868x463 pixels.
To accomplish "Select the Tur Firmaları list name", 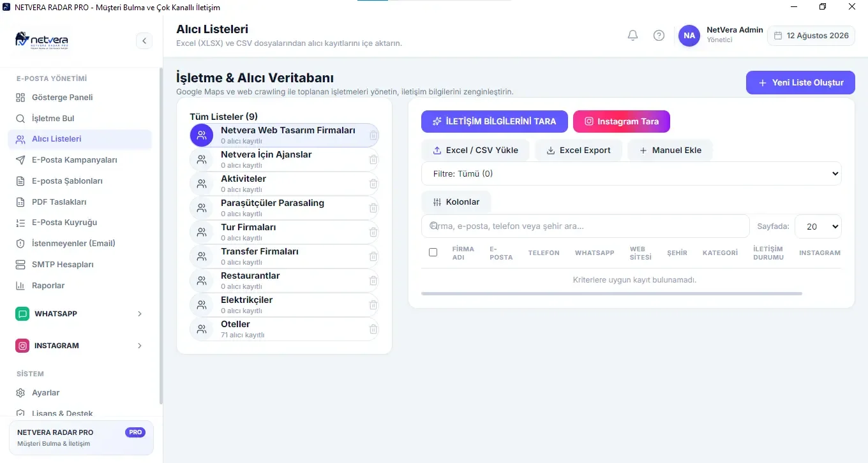I will point(248,228).
